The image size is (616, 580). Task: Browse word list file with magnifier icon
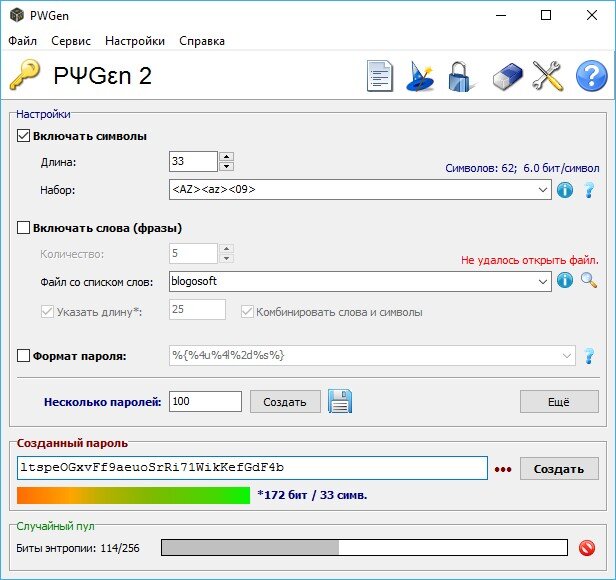click(589, 281)
